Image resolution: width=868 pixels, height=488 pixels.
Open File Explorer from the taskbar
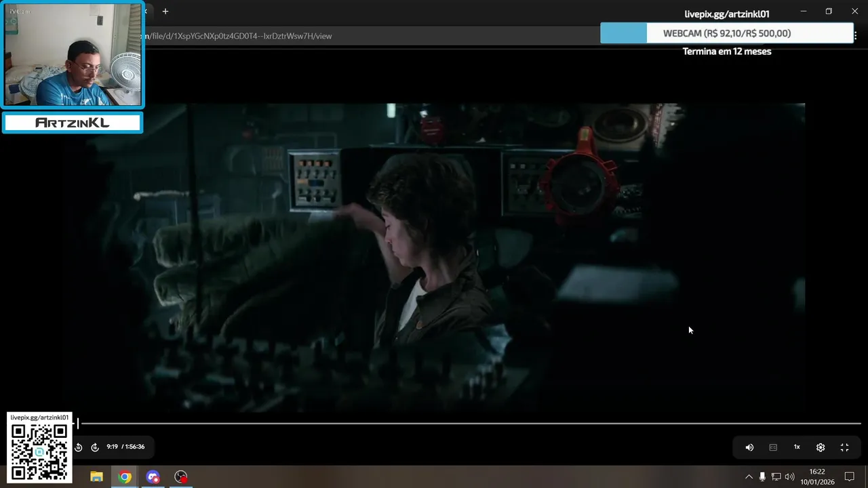[x=96, y=476]
